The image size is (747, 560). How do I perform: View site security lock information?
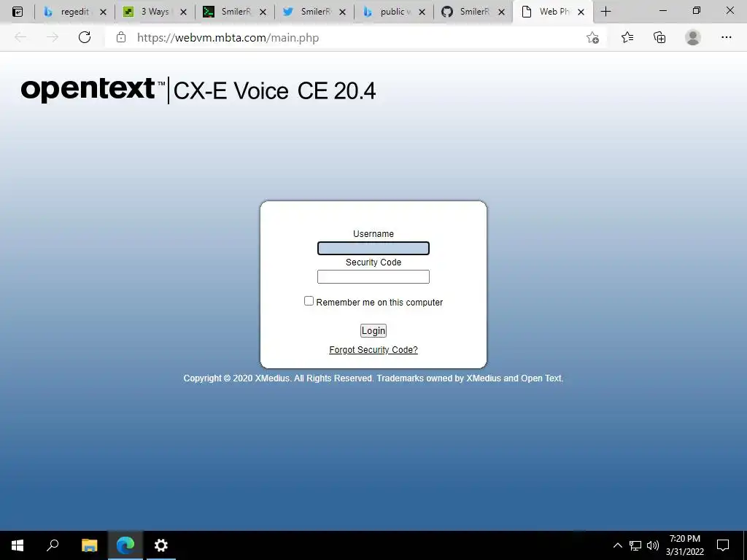121,37
